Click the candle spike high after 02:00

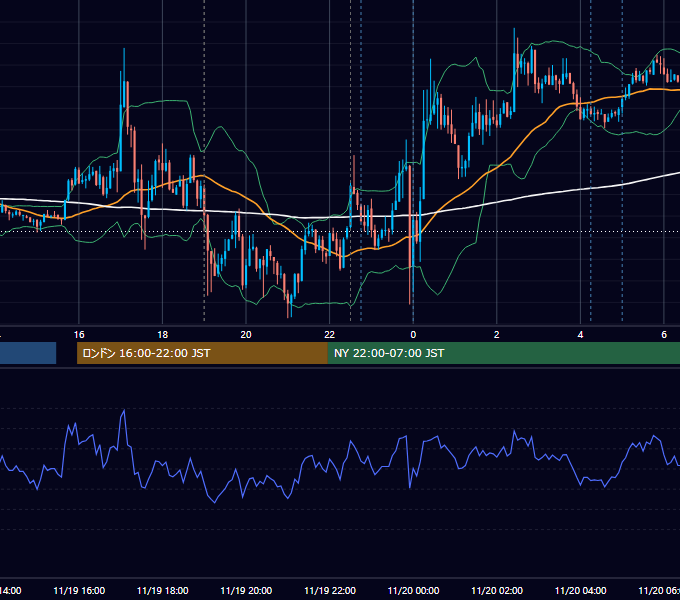tap(514, 69)
